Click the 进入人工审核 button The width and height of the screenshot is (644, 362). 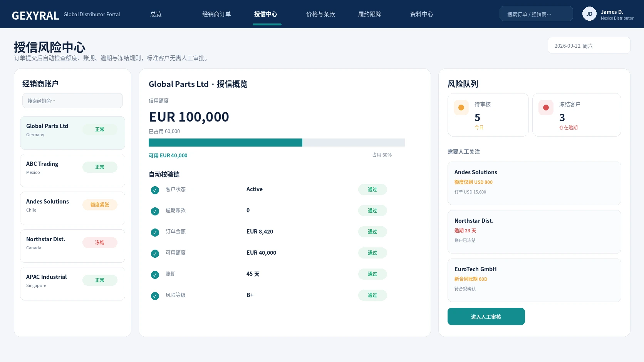tap(486, 317)
